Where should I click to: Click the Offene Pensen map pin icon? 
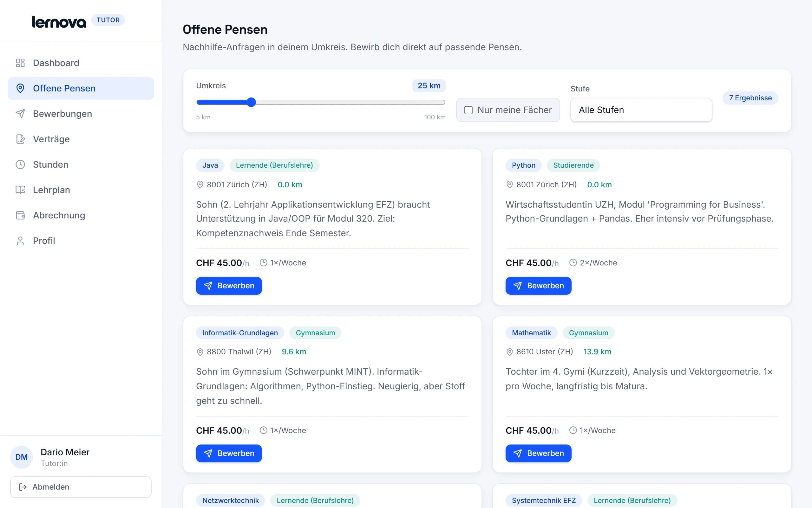click(x=20, y=88)
